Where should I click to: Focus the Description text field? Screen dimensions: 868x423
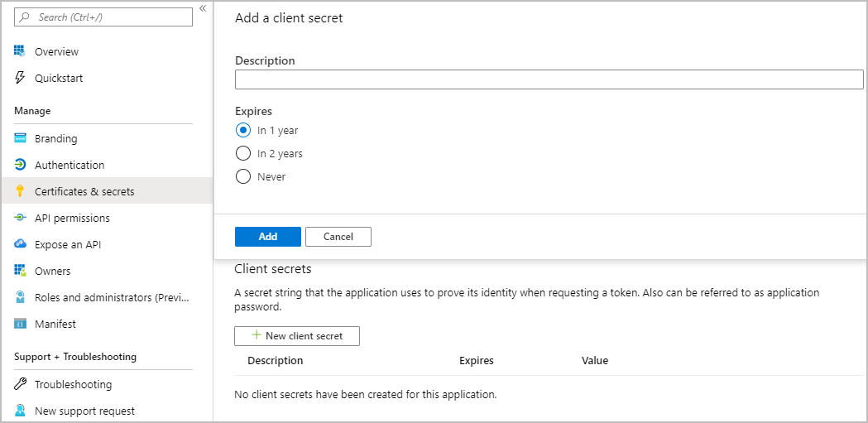pos(549,79)
